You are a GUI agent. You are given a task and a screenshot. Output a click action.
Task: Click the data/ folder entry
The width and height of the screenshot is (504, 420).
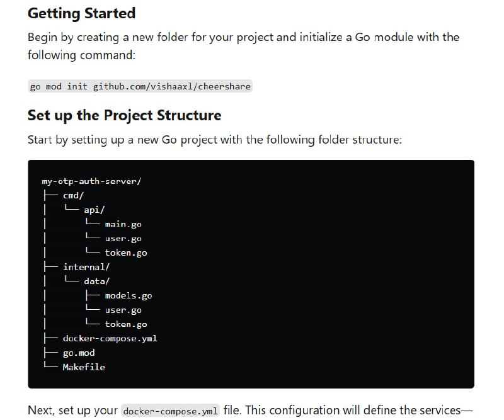pos(97,281)
